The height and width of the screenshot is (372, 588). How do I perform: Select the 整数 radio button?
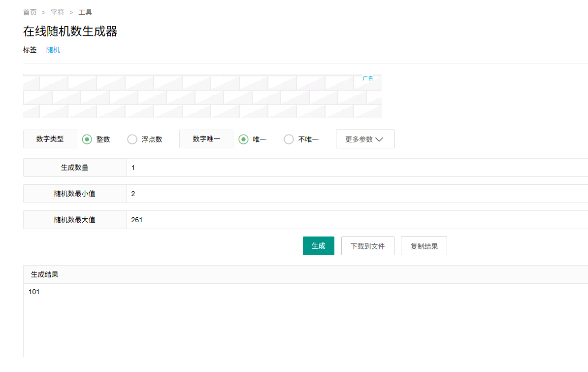point(87,139)
